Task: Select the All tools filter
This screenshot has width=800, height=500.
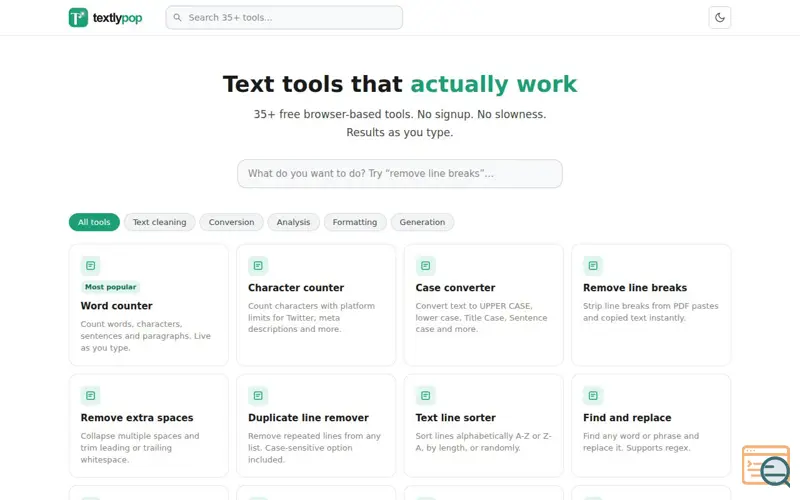Action: click(94, 222)
